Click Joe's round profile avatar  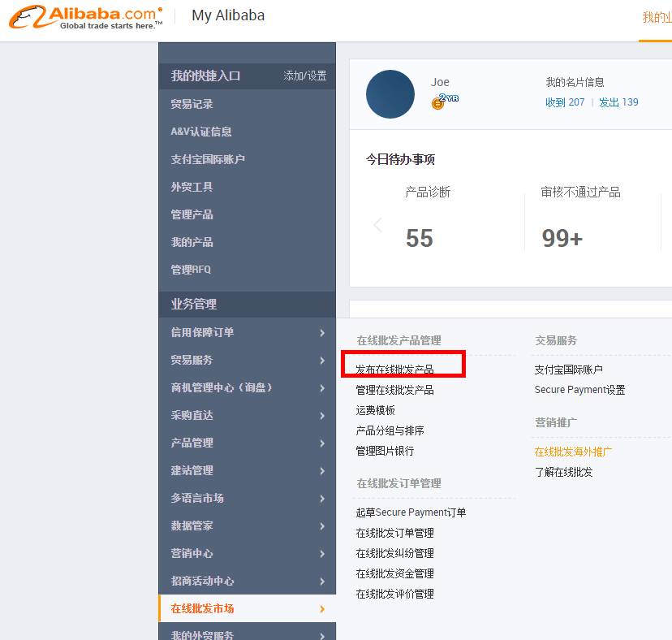point(390,94)
